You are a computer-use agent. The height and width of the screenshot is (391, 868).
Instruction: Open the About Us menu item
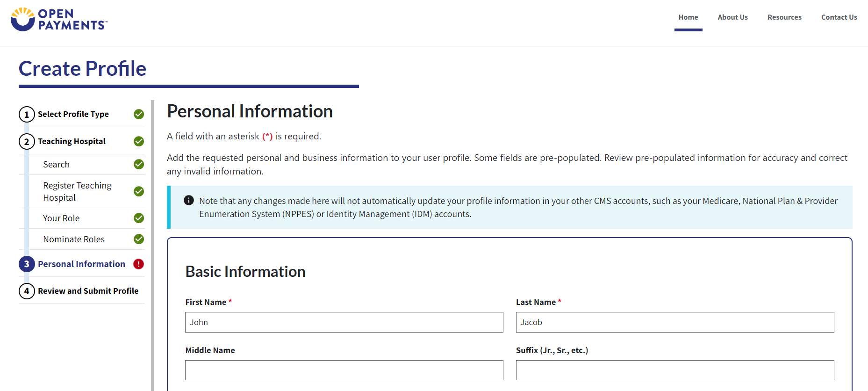pyautogui.click(x=732, y=17)
